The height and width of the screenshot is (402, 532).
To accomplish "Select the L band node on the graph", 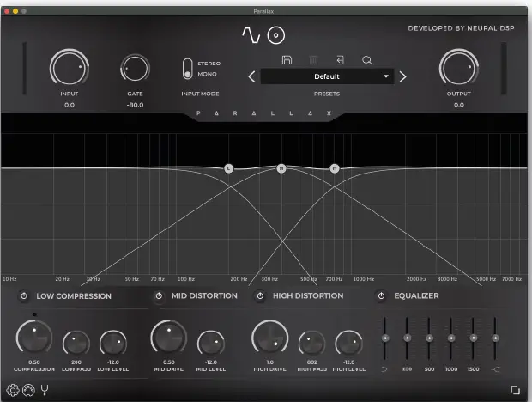I will point(229,168).
